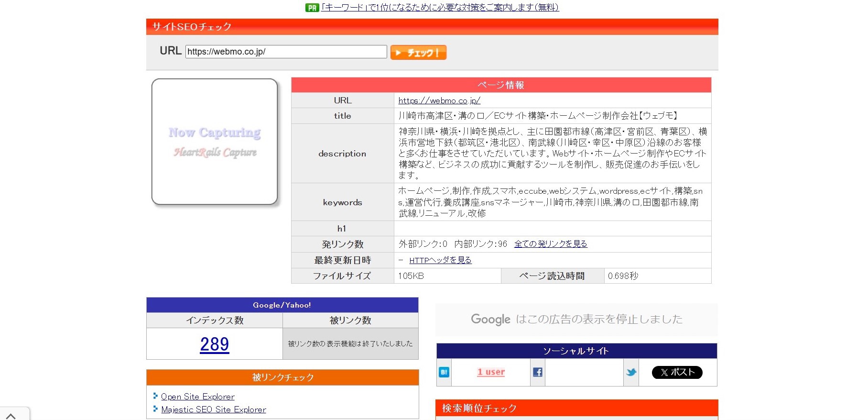
Task: Open the 1 user bookmark link
Action: click(x=491, y=372)
